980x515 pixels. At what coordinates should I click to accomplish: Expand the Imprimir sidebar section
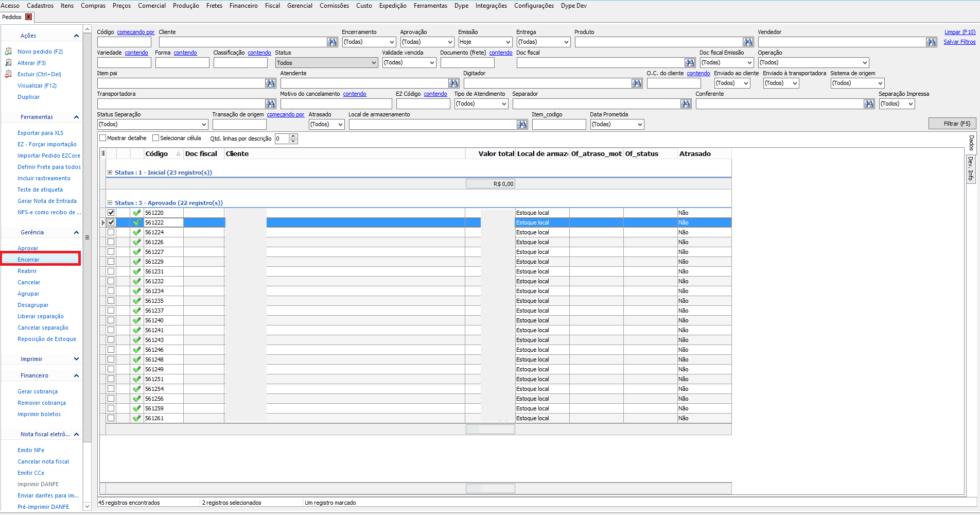click(x=76, y=359)
